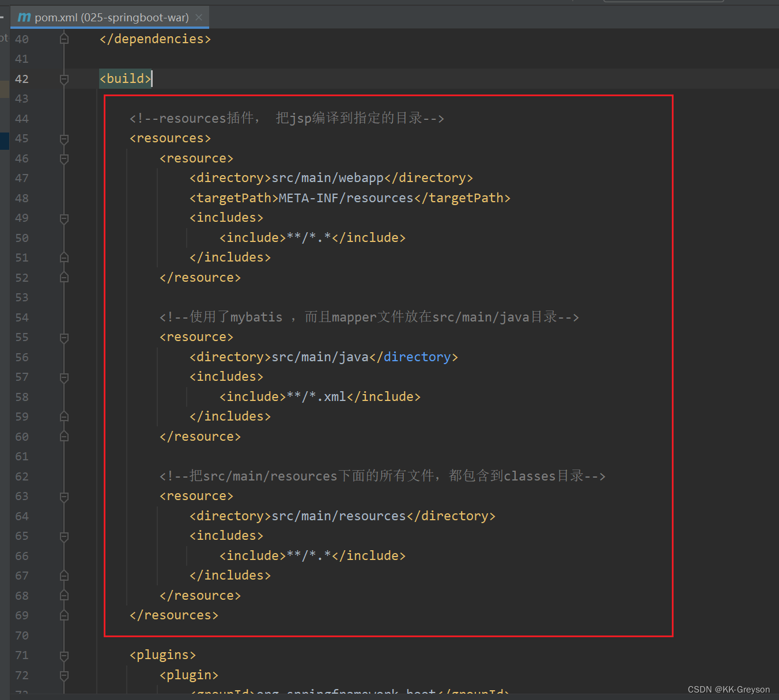Click line number 70 in the gutter
779x700 pixels.
tap(22, 635)
